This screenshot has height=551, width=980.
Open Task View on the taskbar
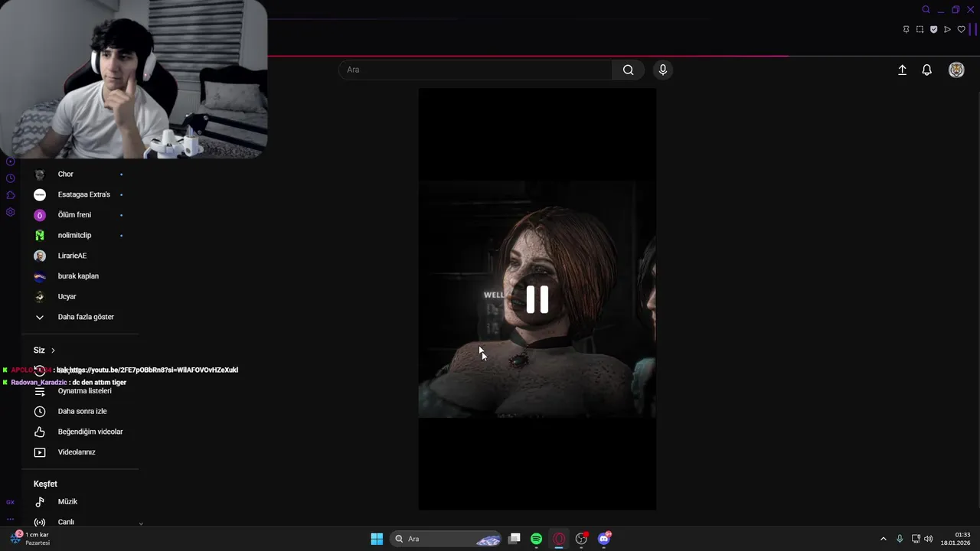tap(514, 539)
